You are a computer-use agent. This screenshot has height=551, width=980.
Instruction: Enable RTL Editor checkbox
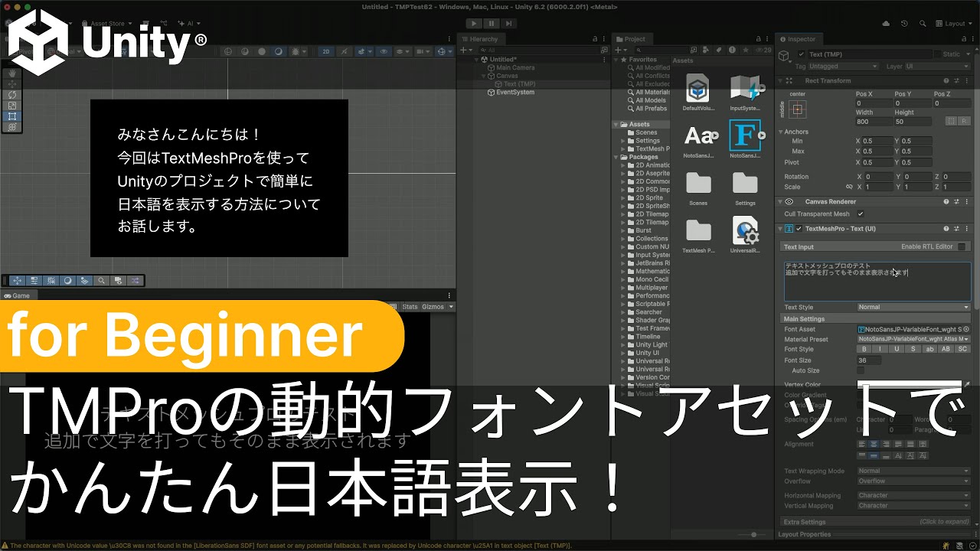pyautogui.click(x=962, y=246)
